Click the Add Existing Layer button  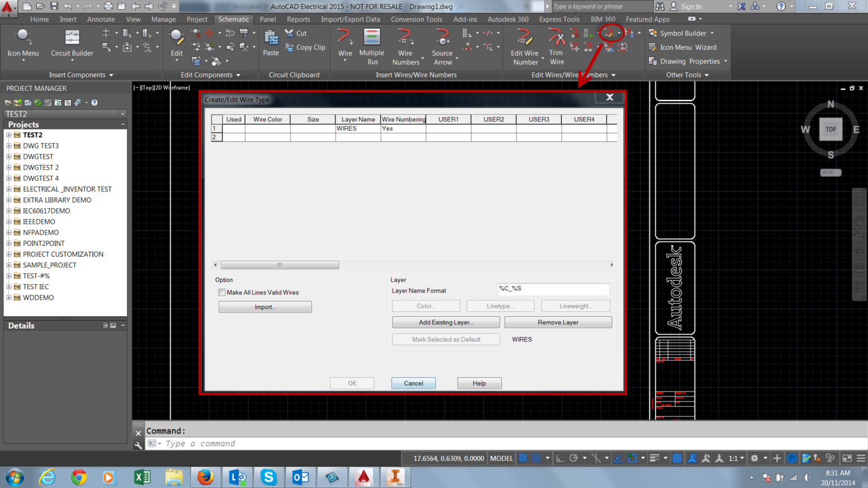pyautogui.click(x=445, y=322)
